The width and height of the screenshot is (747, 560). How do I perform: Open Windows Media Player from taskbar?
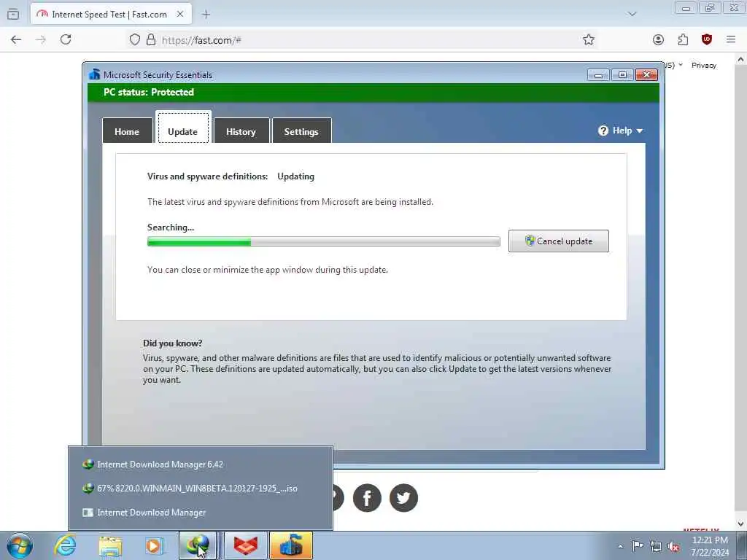[x=155, y=545]
